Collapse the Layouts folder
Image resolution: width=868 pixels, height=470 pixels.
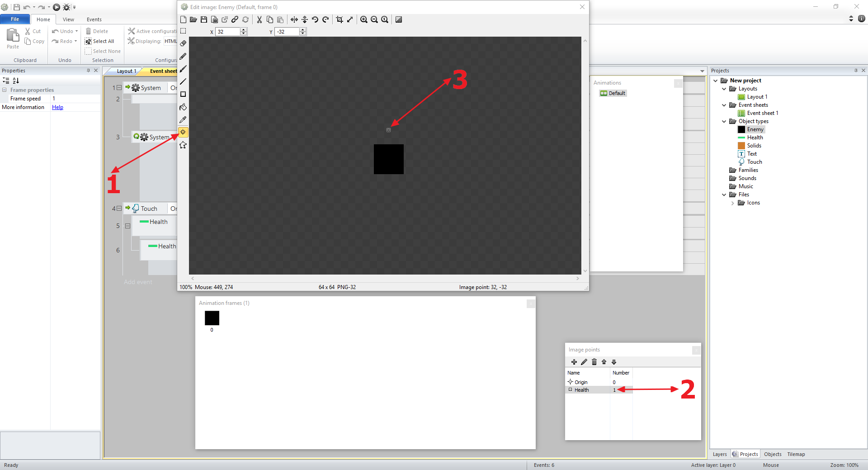(724, 89)
